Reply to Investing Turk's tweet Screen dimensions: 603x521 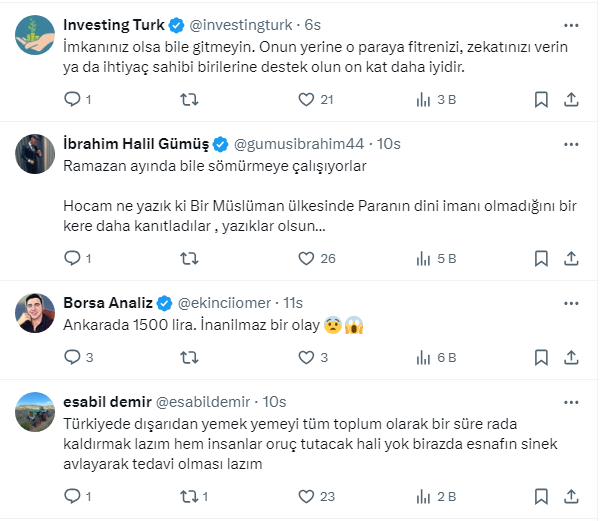tap(71, 99)
